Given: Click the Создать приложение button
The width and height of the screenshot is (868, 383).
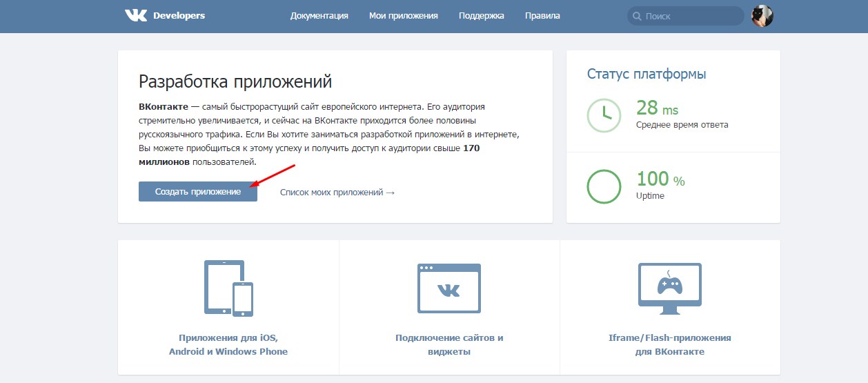Looking at the screenshot, I should click(x=198, y=192).
